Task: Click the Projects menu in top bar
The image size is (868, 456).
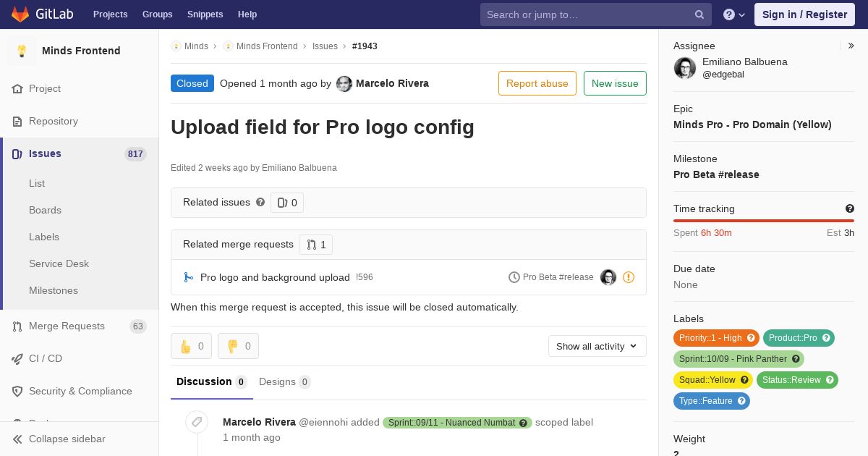Action: [110, 14]
